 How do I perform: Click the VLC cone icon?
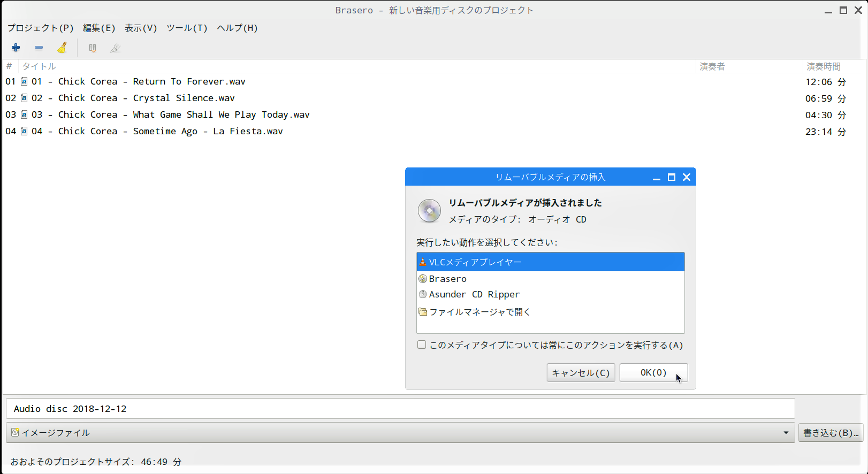pos(423,262)
